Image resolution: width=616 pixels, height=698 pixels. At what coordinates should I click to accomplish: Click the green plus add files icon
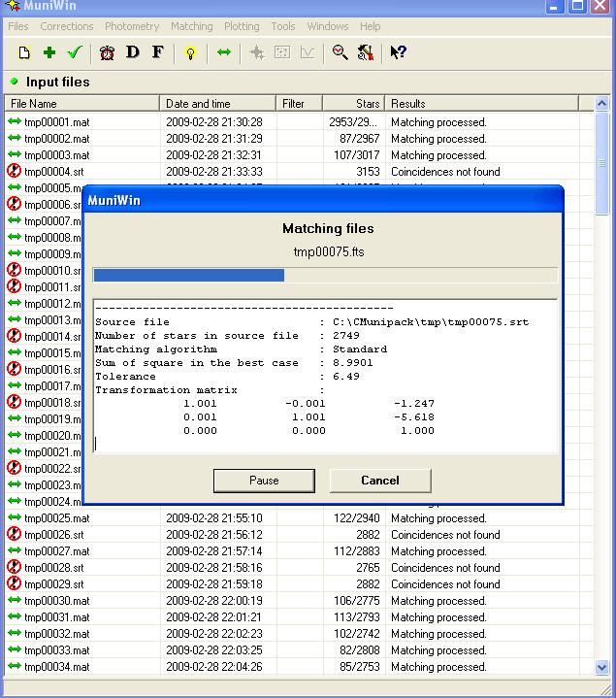(x=49, y=52)
